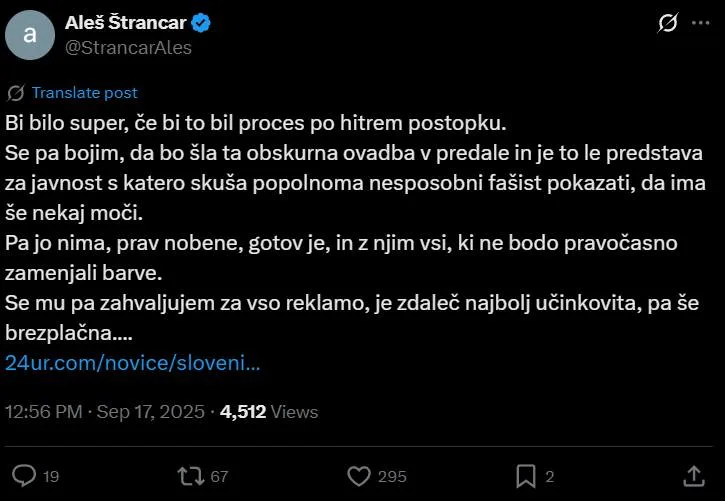Open the more options ellipsis menu
725x501 pixels.
pyautogui.click(x=700, y=24)
